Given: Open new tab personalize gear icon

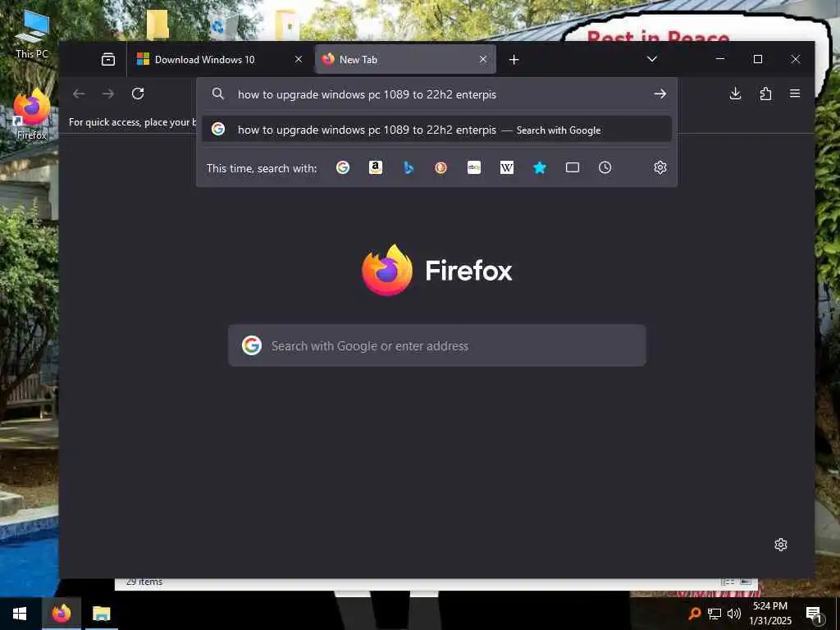Looking at the screenshot, I should 781,545.
